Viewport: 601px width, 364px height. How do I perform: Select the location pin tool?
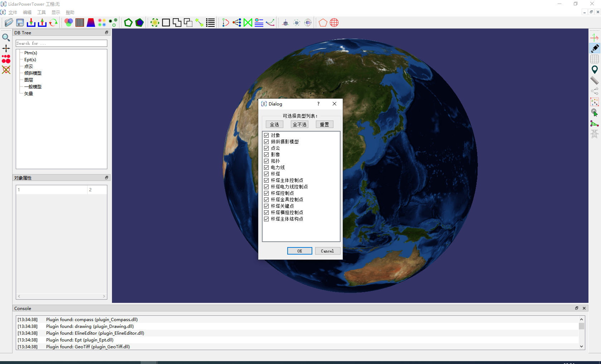tap(595, 70)
